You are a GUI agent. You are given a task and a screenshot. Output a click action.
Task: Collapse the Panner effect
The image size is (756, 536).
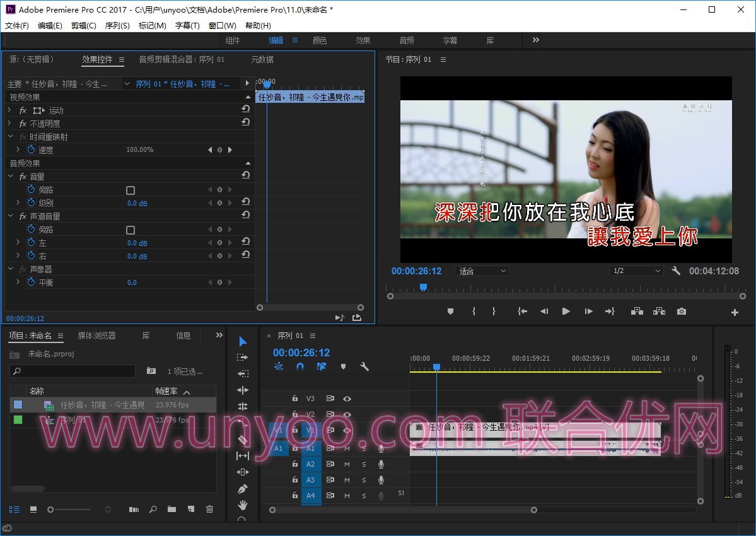coord(10,269)
